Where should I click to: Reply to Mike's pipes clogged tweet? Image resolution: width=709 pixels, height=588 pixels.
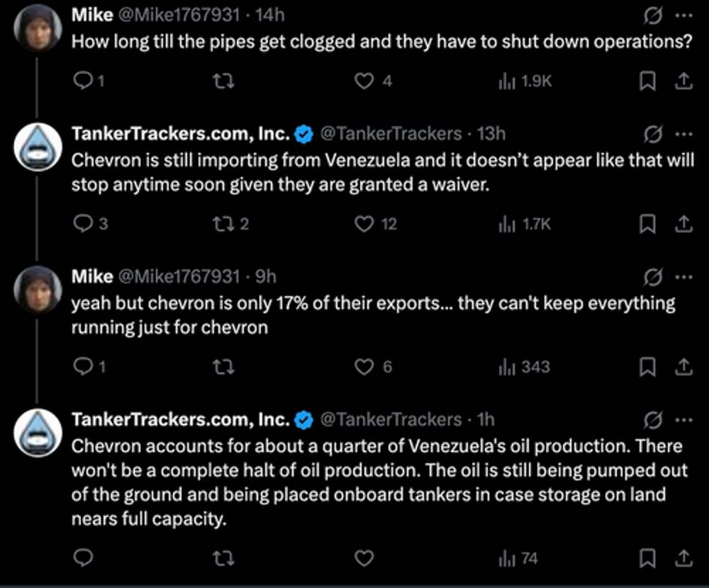pyautogui.click(x=84, y=81)
